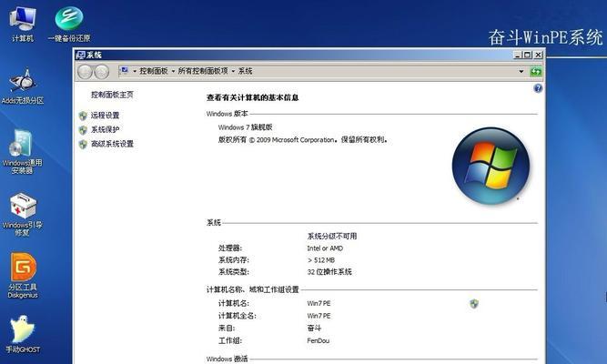
Task: Click the '> 512 MB' memory value
Action: tap(321, 260)
